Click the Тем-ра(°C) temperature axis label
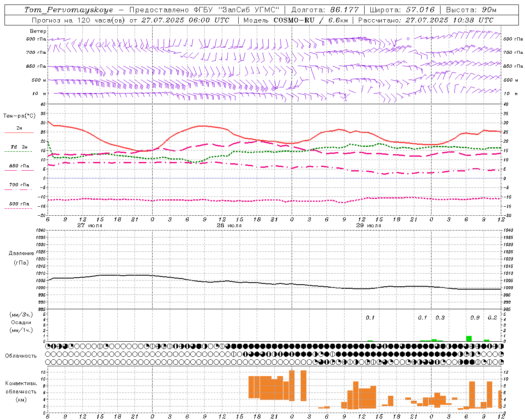The height and width of the screenshot is (420, 525). coord(19,116)
